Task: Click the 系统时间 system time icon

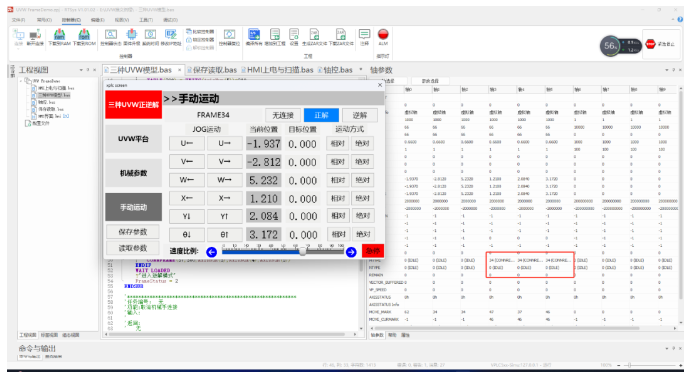Action: (150, 34)
